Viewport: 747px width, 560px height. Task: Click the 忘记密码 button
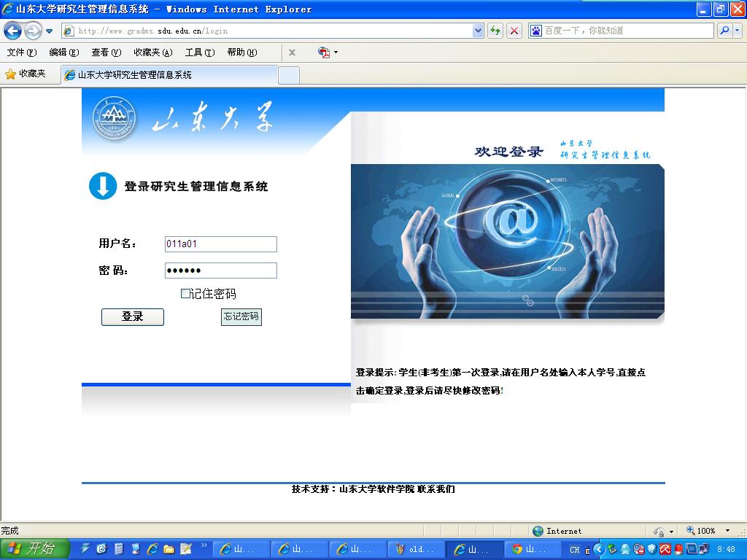click(x=241, y=317)
